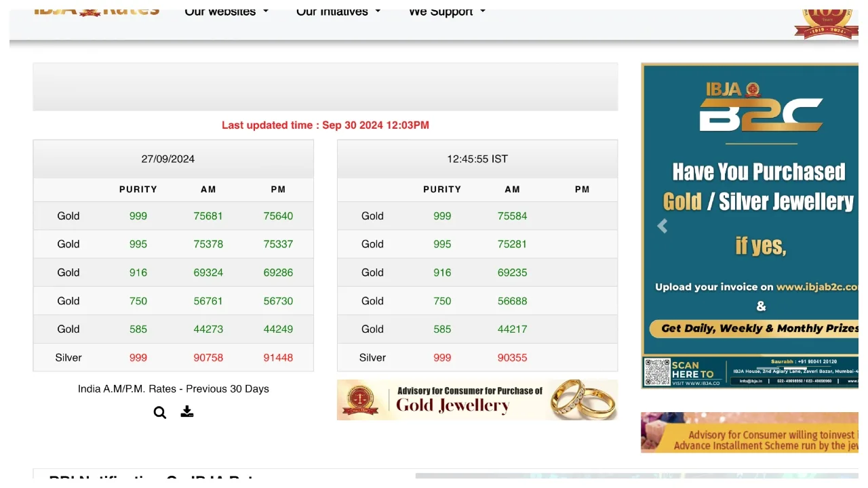This screenshot has width=868, height=488.
Task: Open the Our Initiatives dropdown menu
Action: pos(338,12)
